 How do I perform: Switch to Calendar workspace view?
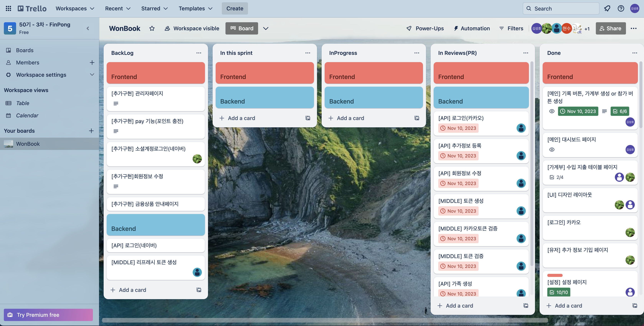pos(27,115)
